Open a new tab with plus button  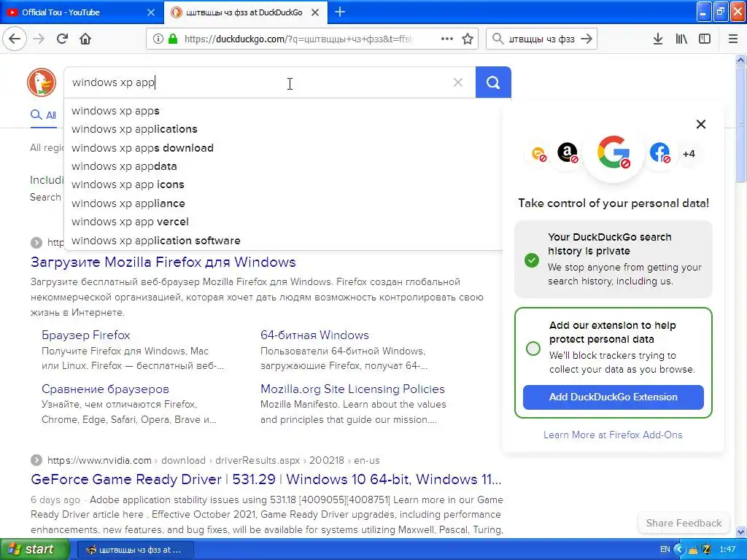[x=340, y=12]
